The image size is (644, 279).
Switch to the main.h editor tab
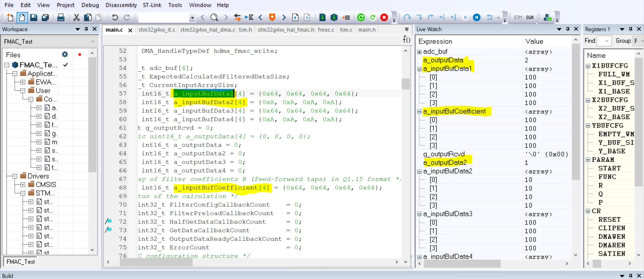[x=367, y=30]
